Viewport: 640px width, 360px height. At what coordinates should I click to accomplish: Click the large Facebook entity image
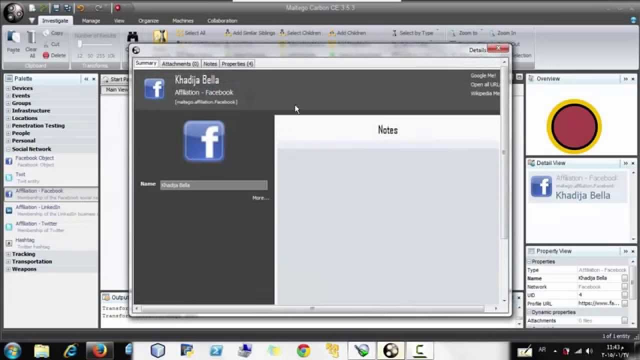204,141
